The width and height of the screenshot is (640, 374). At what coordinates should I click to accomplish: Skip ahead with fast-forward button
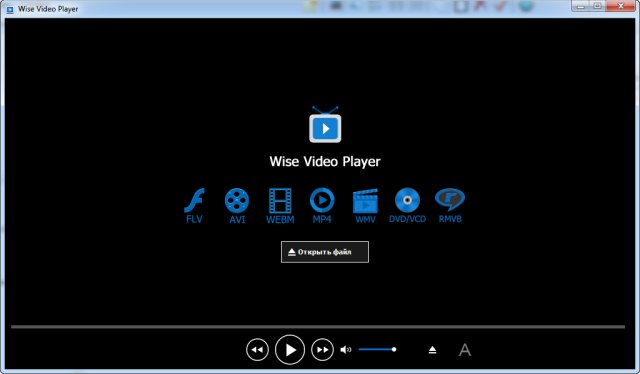(322, 350)
